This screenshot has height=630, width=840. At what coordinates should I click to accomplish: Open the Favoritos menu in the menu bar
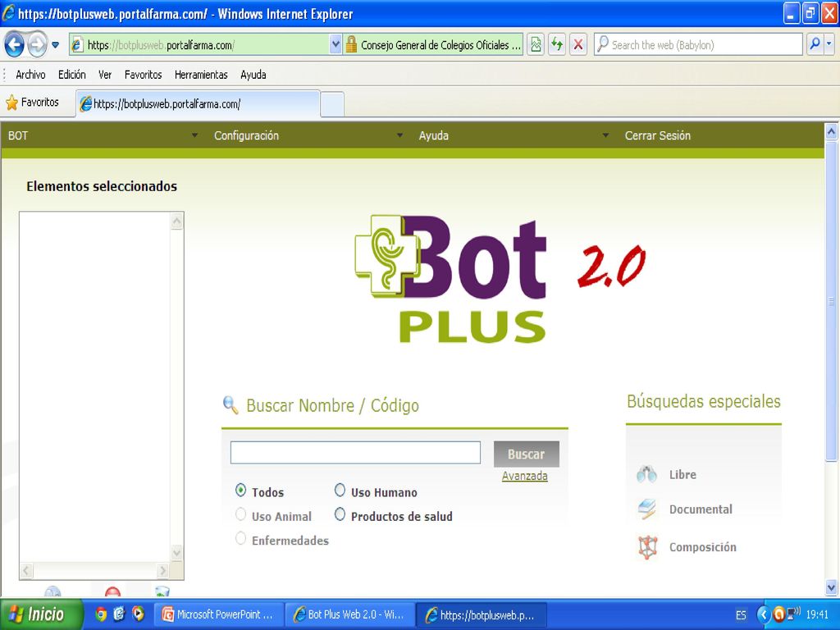click(x=143, y=75)
